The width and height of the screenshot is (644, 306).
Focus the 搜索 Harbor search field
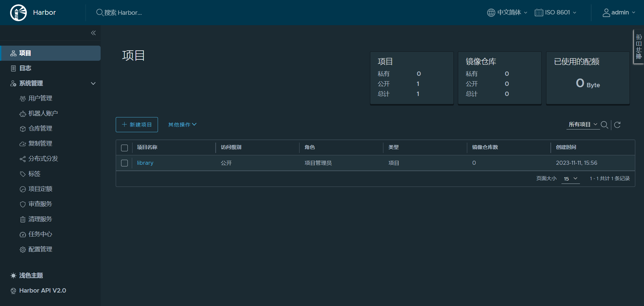pyautogui.click(x=123, y=13)
